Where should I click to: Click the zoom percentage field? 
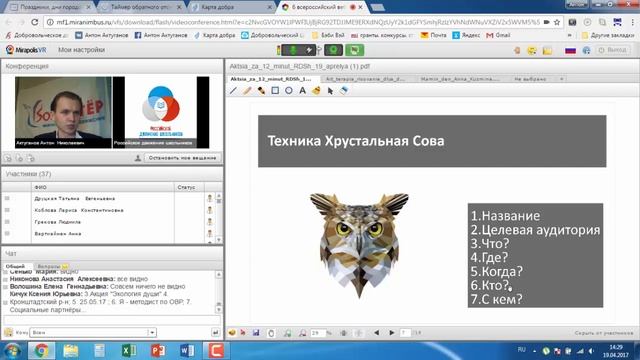(317, 333)
